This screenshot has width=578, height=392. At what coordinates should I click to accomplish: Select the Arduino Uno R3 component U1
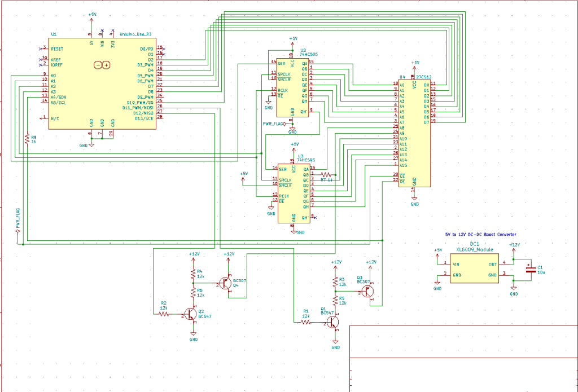[x=102, y=85]
